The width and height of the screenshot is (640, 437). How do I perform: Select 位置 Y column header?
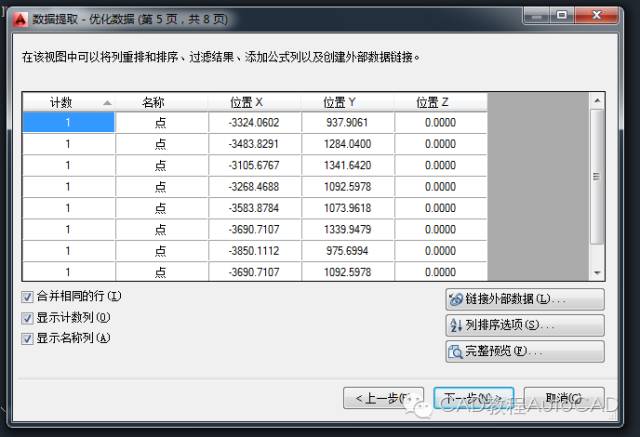pos(347,102)
